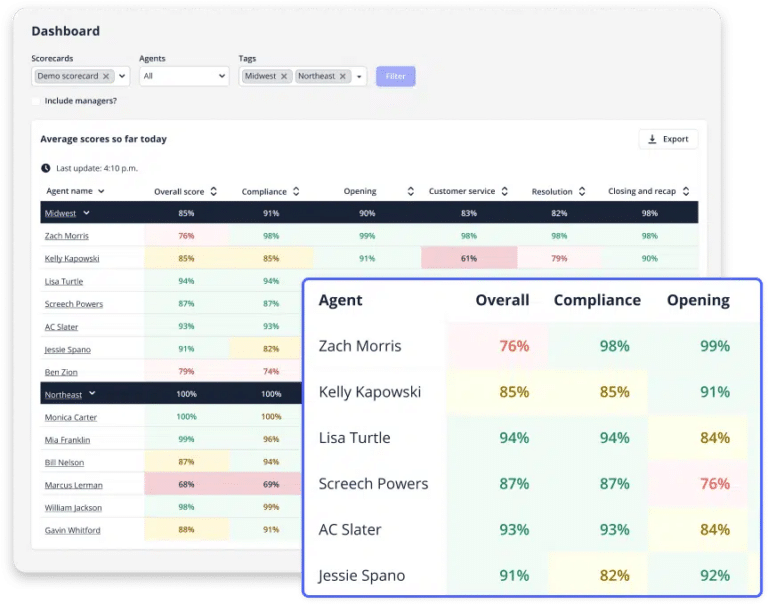The width and height of the screenshot is (768, 604).
Task: Open Monica Carter agent link
Action: [x=71, y=417]
